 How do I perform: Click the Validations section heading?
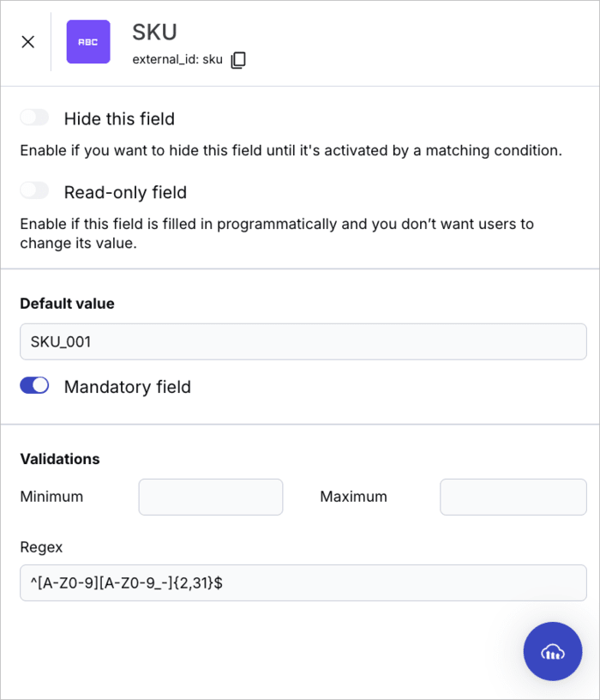pos(60,459)
